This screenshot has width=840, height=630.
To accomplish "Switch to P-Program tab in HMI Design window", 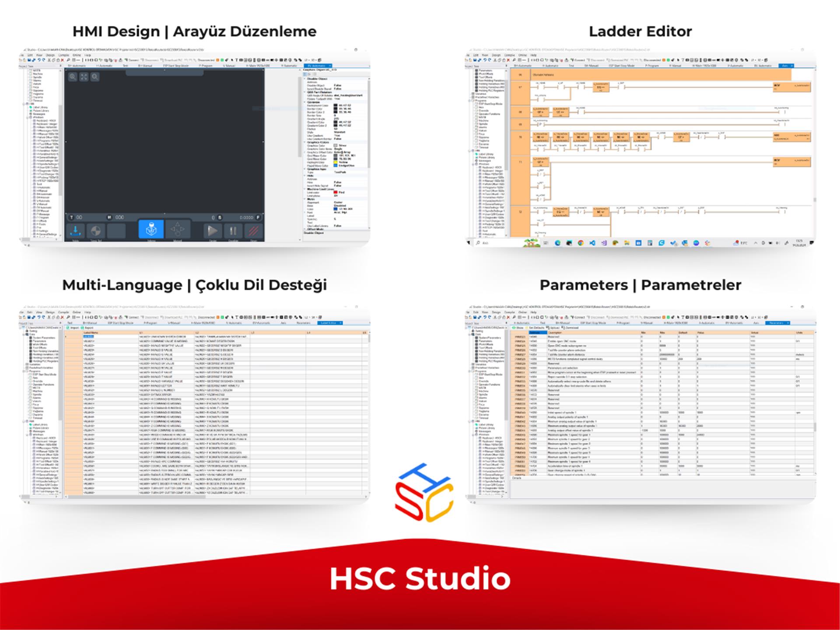I will pos(206,66).
